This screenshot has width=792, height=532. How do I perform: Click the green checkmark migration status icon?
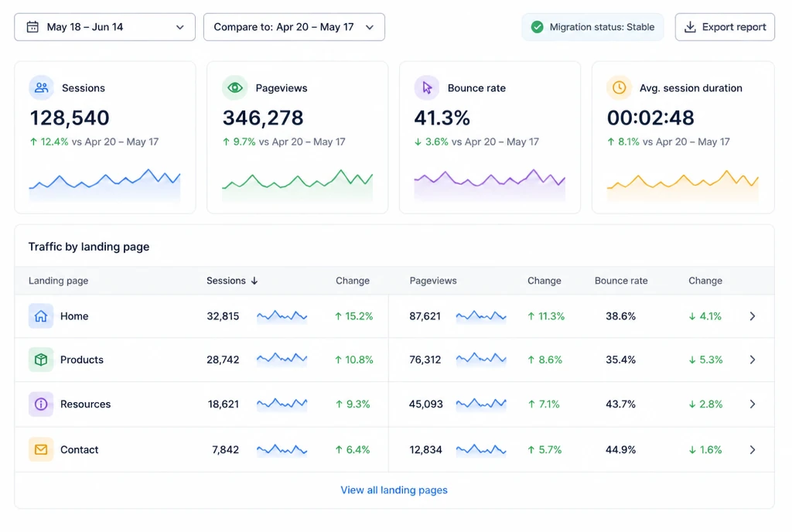coord(538,27)
